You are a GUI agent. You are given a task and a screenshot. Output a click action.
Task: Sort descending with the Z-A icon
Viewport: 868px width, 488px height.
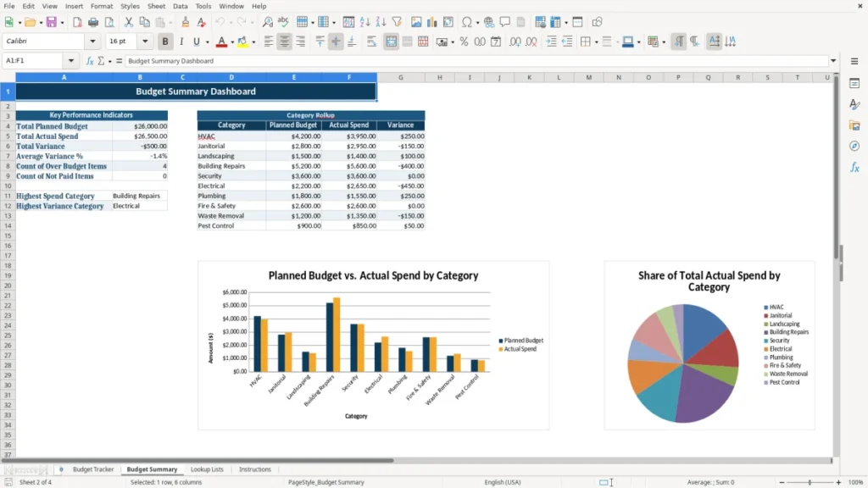[x=381, y=22]
